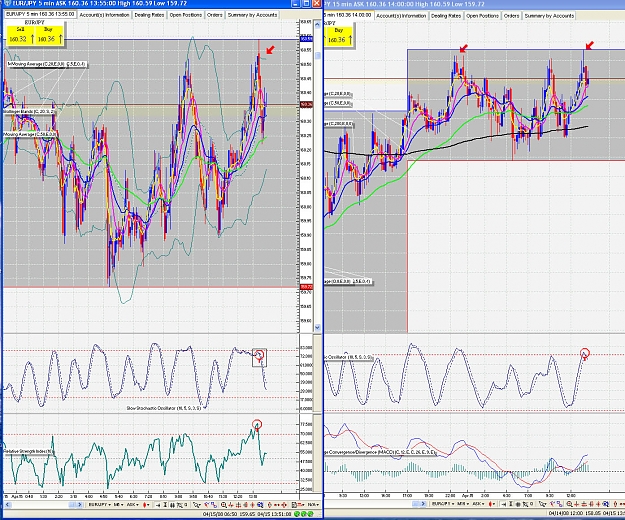Open Dealing Rates tab in left window
The height and width of the screenshot is (520, 625).
149,15
